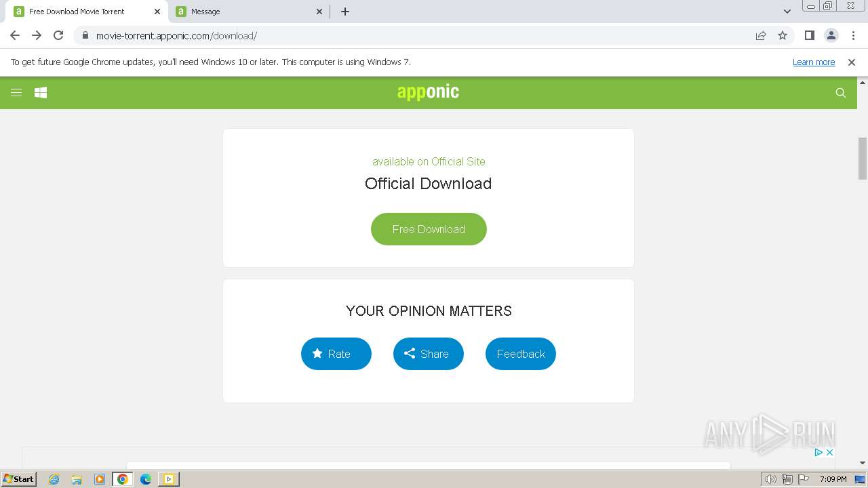Click the Rate button
This screenshot has height=488, width=868.
(336, 354)
